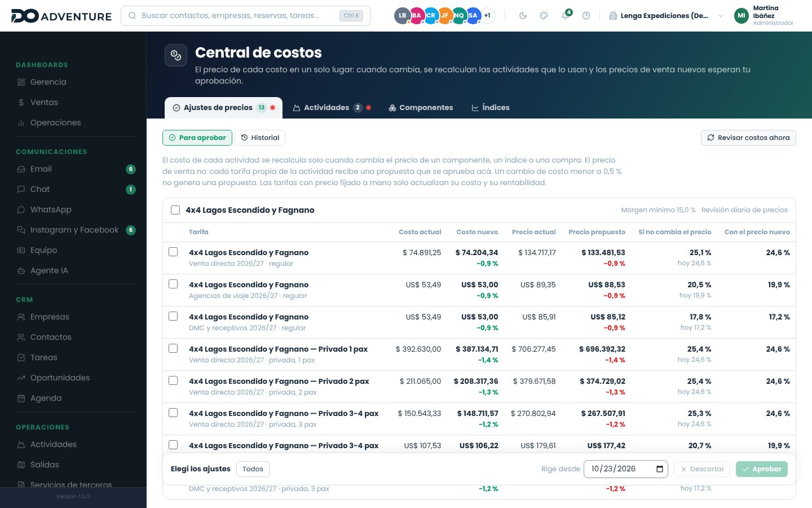Check the Privado 2 pax row
This screenshot has width=812, height=508.
173,380
